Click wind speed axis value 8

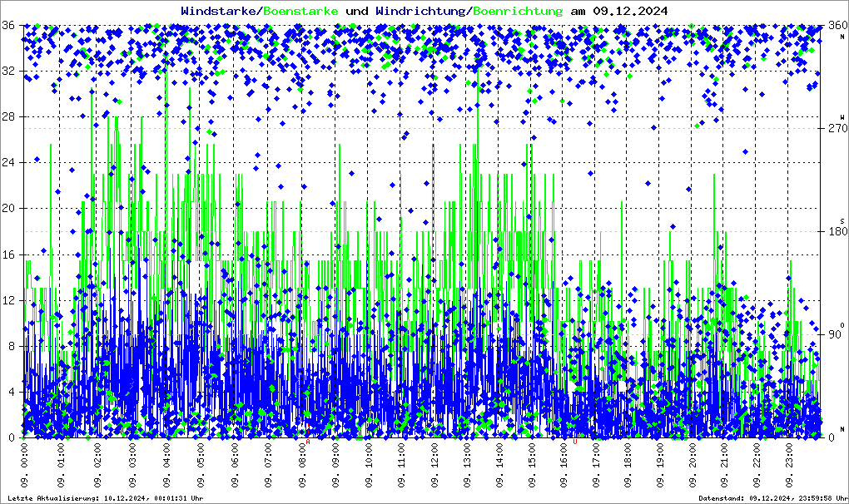[x=12, y=347]
